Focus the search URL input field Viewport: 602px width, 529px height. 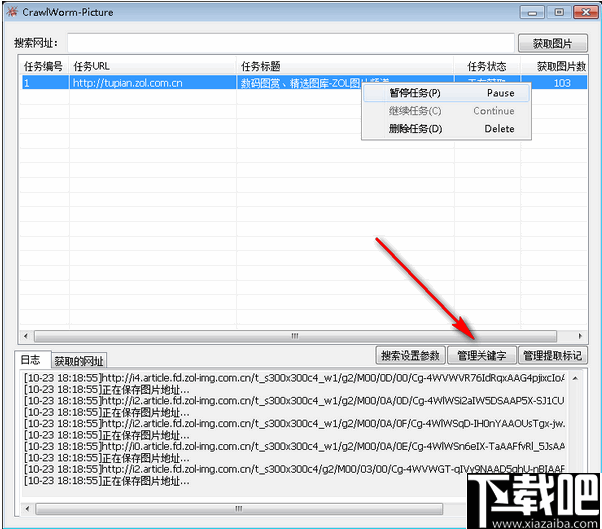click(x=291, y=43)
